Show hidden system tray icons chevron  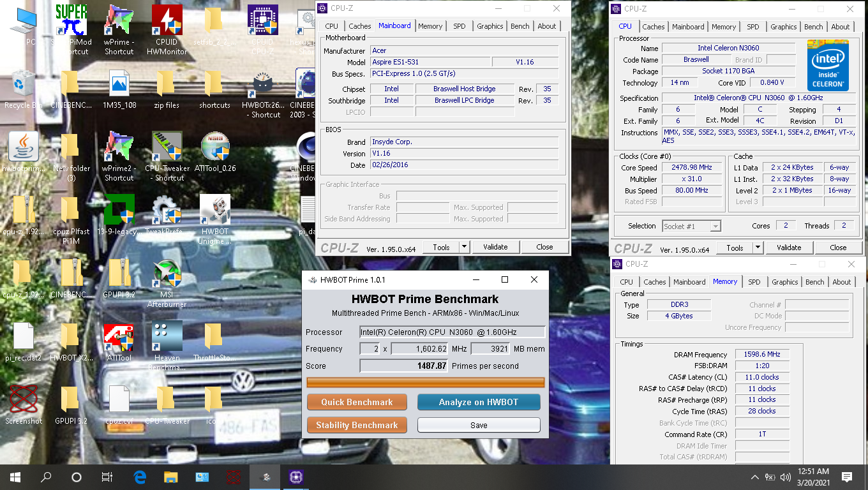[x=755, y=477]
